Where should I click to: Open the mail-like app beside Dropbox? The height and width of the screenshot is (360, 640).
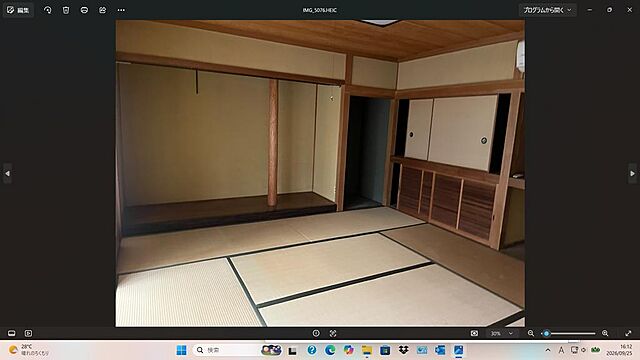pyautogui.click(x=422, y=350)
